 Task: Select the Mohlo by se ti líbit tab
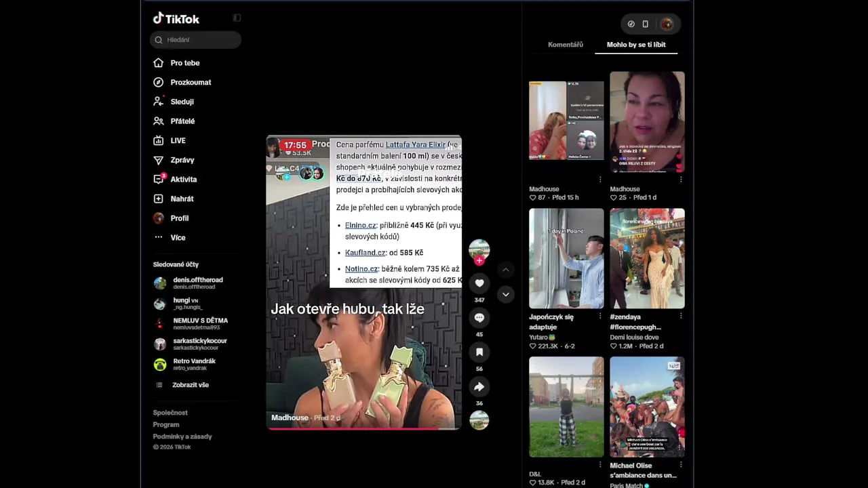click(x=636, y=45)
